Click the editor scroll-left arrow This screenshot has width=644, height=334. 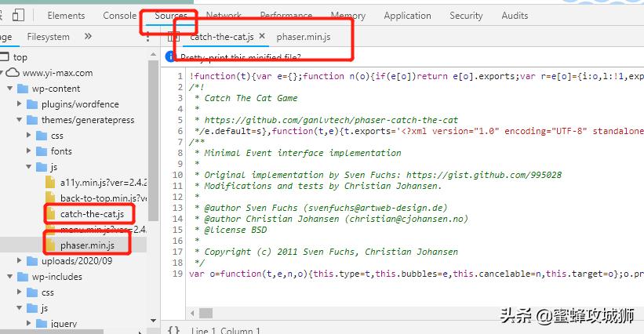click(192, 314)
